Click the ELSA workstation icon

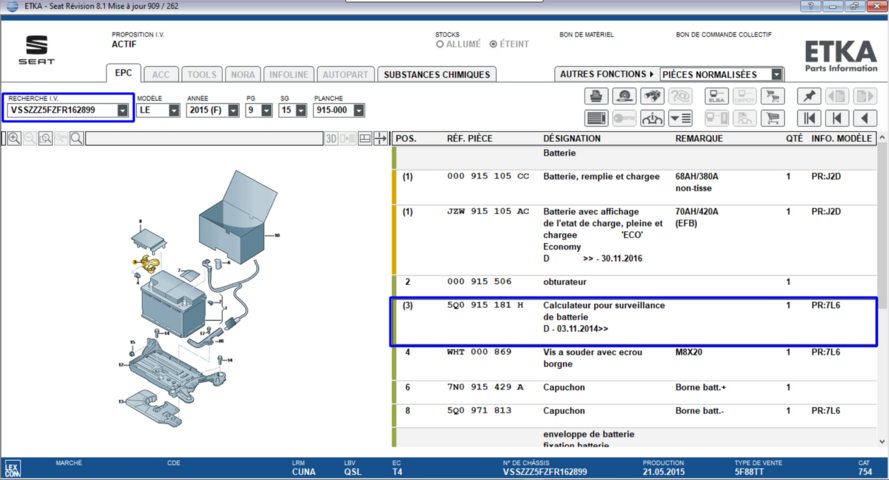pyautogui.click(x=716, y=96)
